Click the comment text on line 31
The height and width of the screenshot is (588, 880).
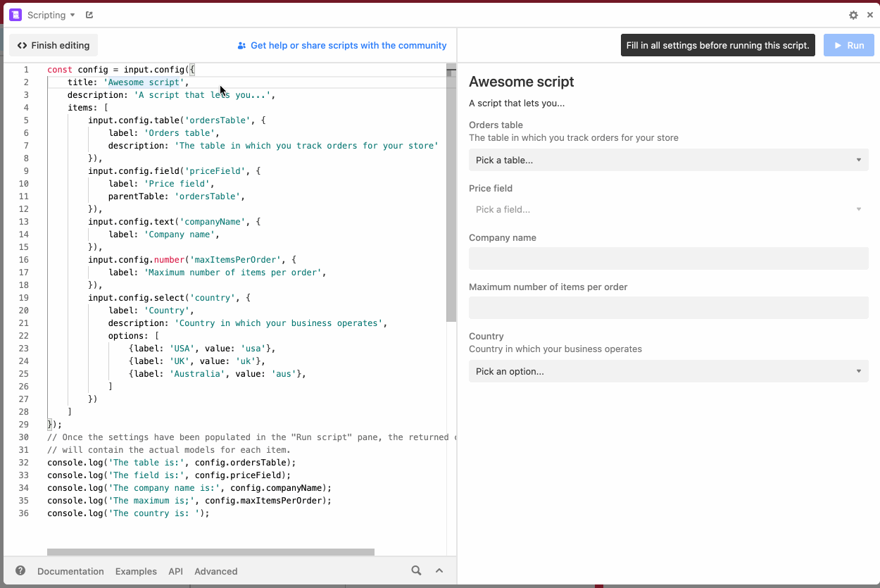[x=169, y=450]
